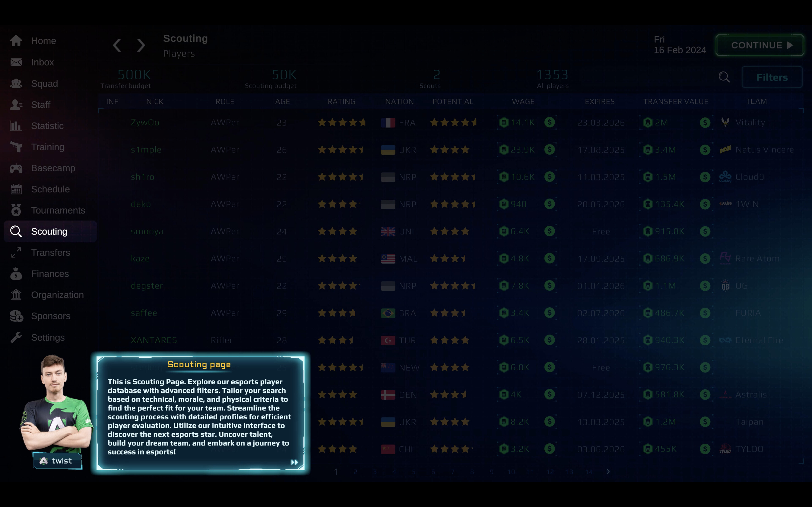Screen dimensions: 812x507
Task: Open the Sponsors section icon
Action: point(16,316)
